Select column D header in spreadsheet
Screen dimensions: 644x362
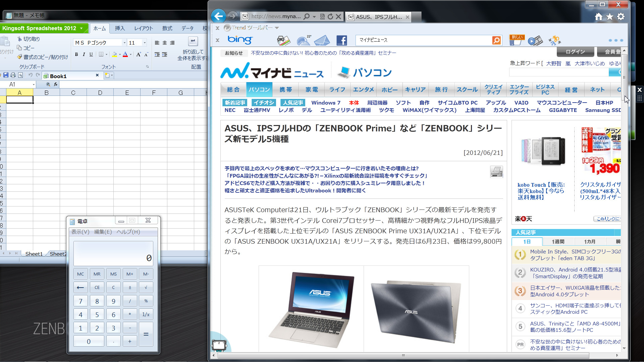100,93
